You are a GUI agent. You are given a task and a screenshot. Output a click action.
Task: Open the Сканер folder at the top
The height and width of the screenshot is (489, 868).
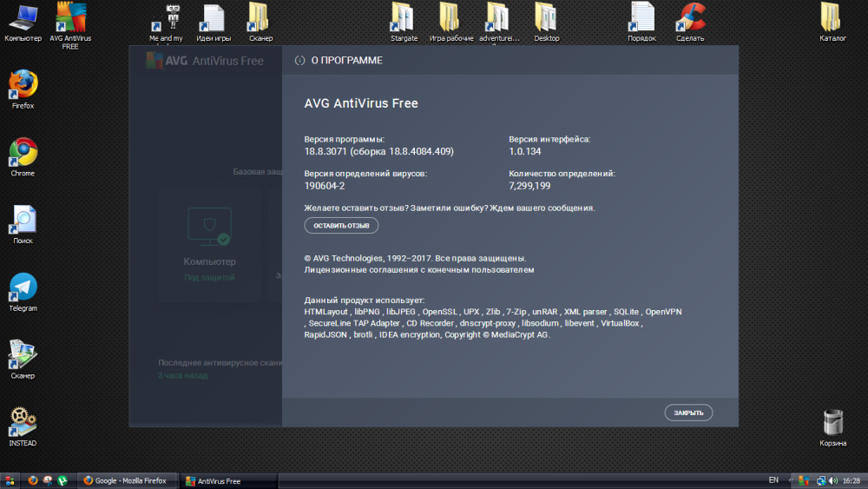click(x=260, y=23)
